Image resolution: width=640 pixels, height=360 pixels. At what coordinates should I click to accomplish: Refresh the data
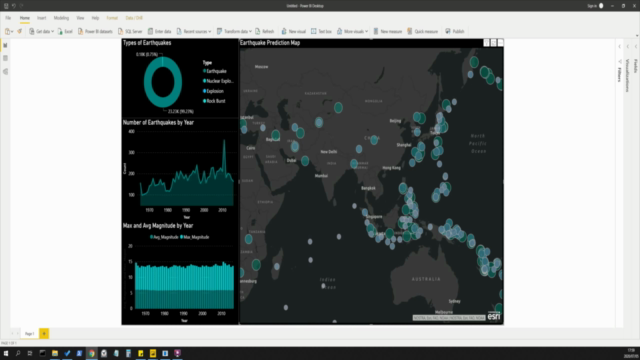264,31
